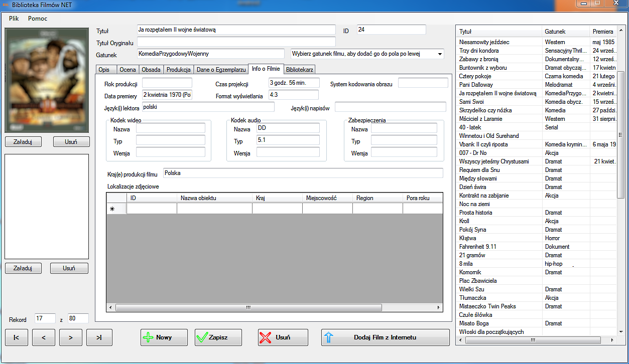
Task: Click the green plus Nowy button
Action: pyautogui.click(x=164, y=337)
